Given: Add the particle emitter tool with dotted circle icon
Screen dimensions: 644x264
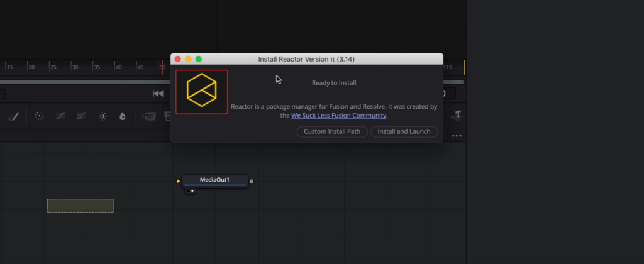Looking at the screenshot, I should click(x=39, y=116).
